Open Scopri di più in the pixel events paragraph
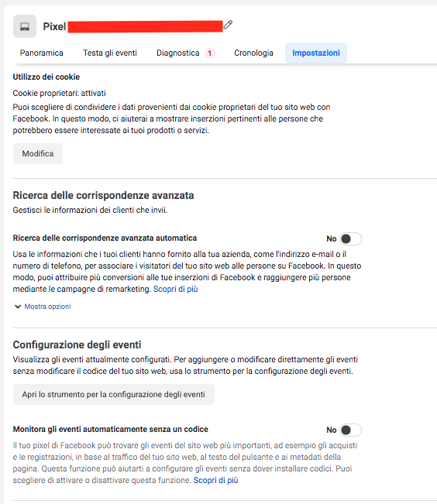437x504 pixels. pyautogui.click(x=215, y=481)
